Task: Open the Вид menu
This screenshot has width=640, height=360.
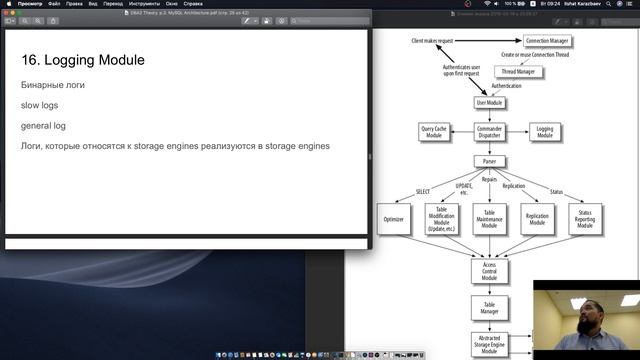Action: click(93, 4)
